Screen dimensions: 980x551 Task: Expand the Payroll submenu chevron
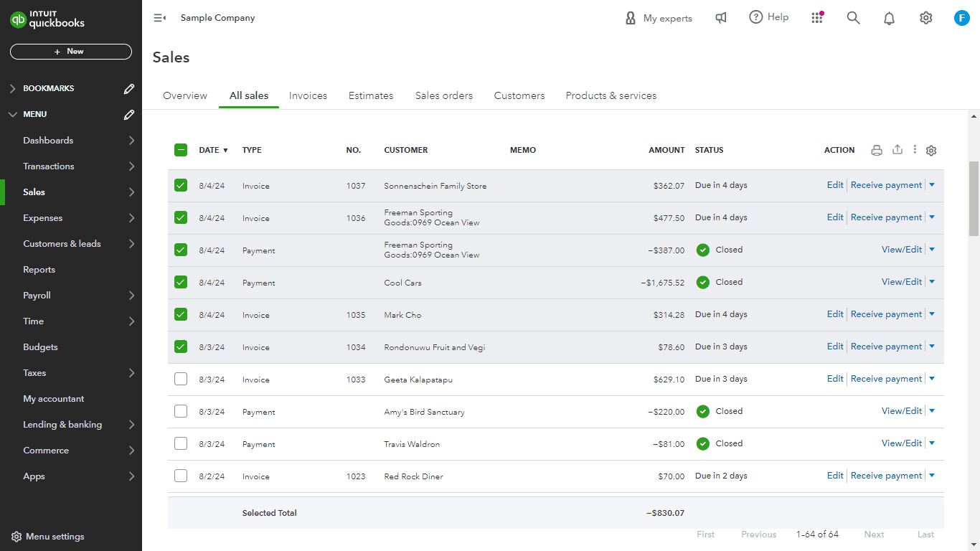(x=131, y=296)
